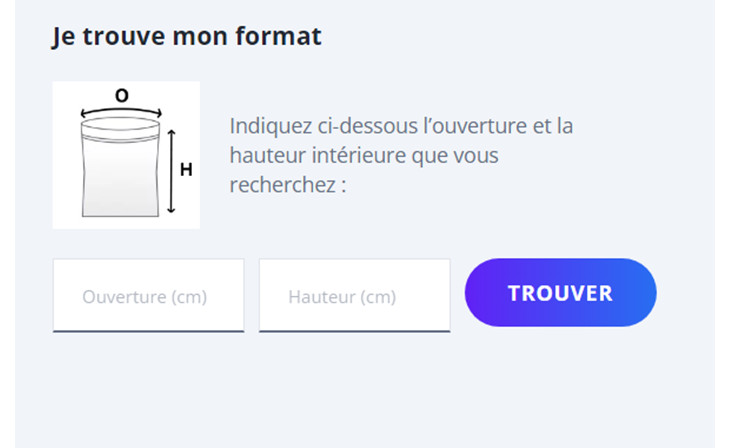Focus the Ouverture (cm) input field
Image resolution: width=730 pixels, height=448 pixels.
(149, 296)
